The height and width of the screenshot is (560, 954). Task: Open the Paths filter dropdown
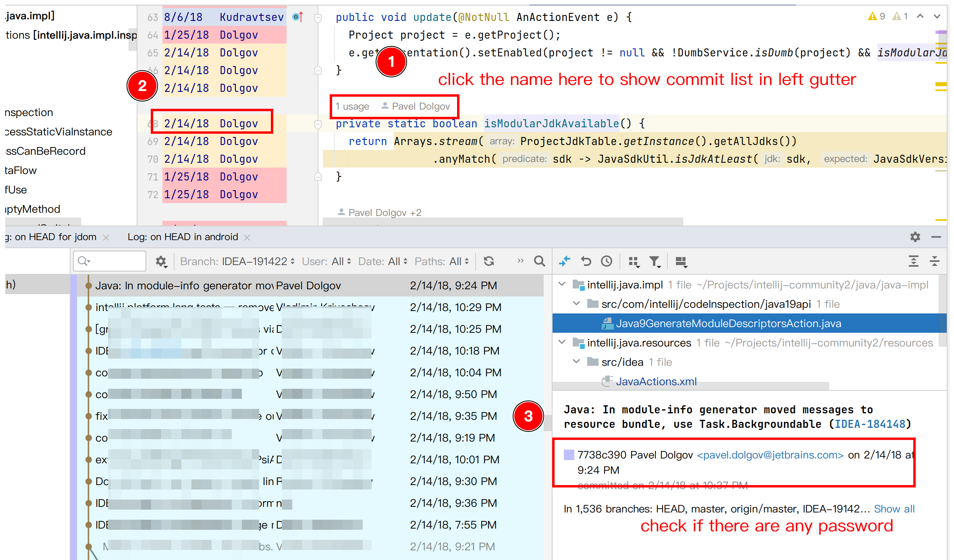click(x=442, y=261)
